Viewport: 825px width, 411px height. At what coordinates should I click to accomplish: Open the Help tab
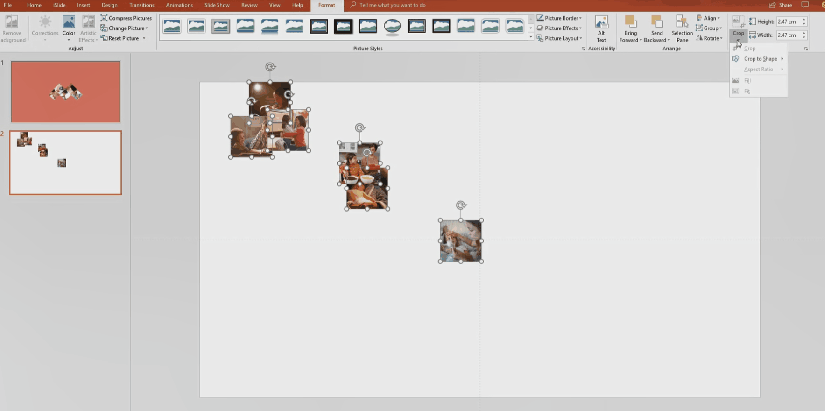(297, 5)
